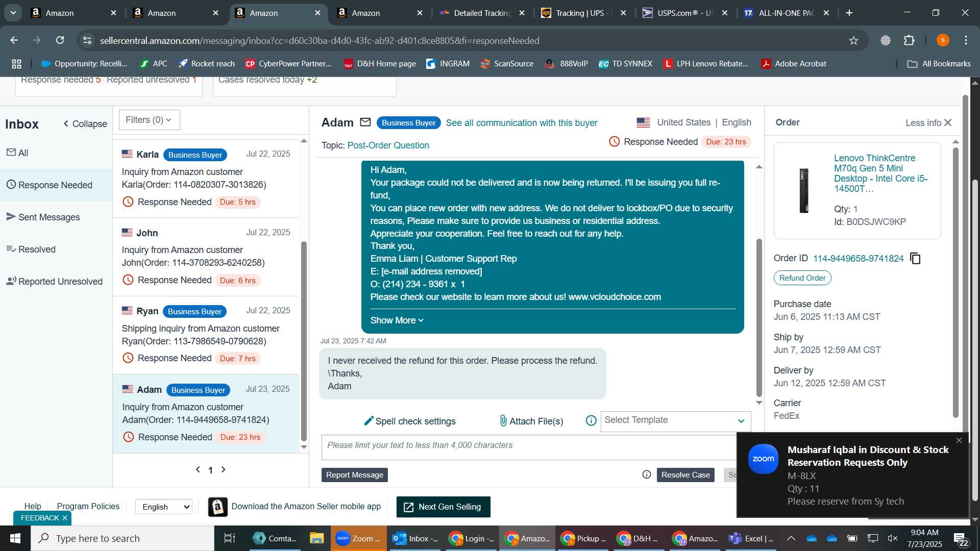Open the Zoom app in the taskbar
980x551 pixels.
point(358,538)
